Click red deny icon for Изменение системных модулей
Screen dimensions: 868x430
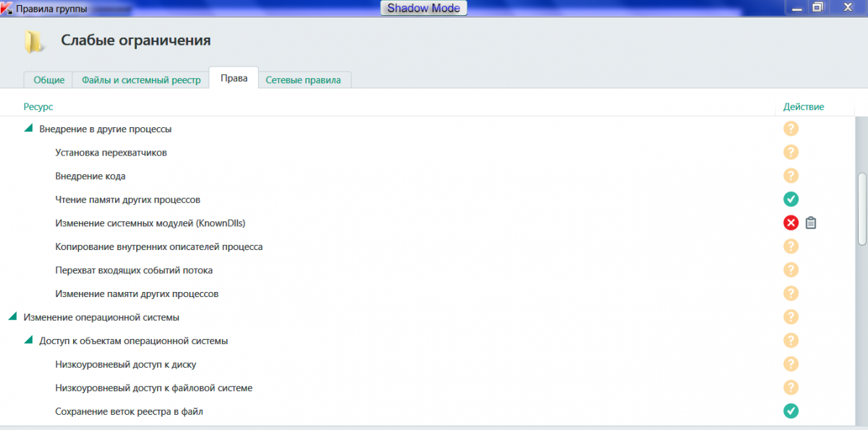pyautogui.click(x=791, y=223)
